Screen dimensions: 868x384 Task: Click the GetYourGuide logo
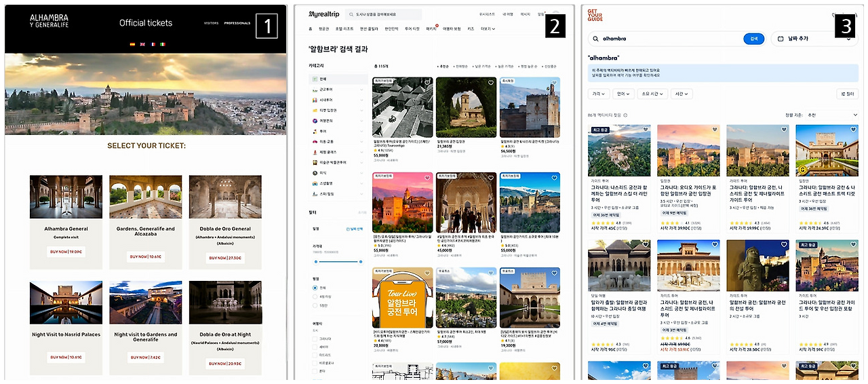coord(594,16)
